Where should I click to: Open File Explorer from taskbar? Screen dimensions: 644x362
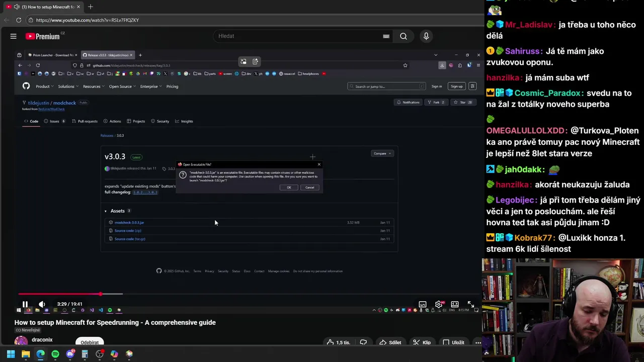pos(26,354)
